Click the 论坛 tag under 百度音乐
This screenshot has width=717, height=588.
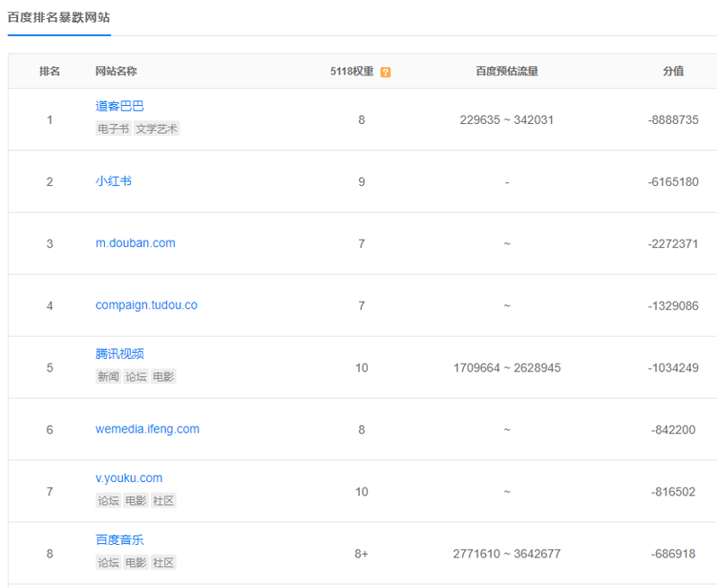click(x=109, y=562)
